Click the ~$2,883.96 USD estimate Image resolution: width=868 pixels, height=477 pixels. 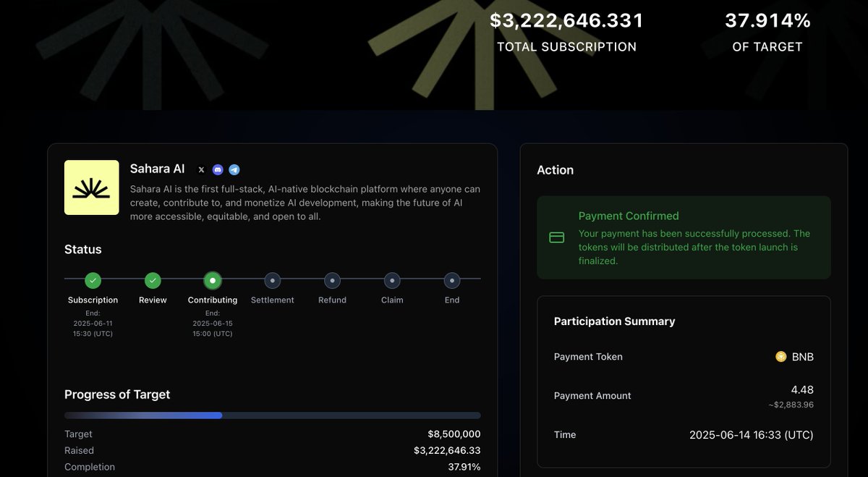[x=791, y=405]
